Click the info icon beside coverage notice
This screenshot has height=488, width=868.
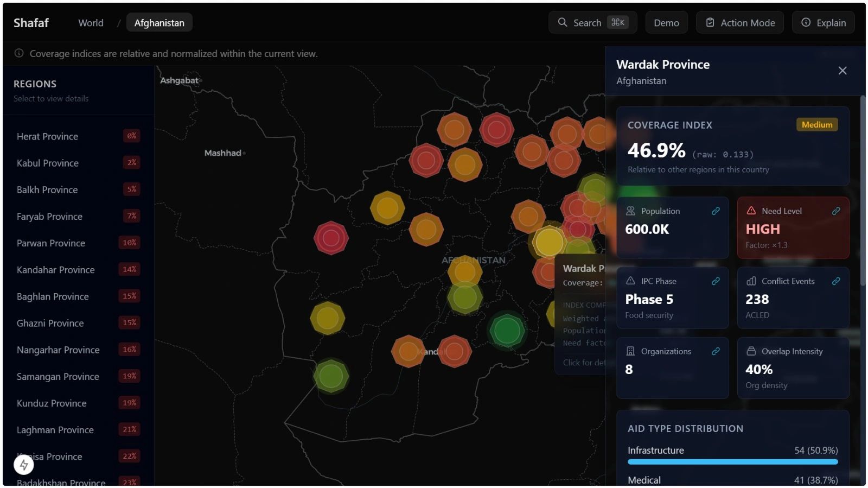[19, 53]
